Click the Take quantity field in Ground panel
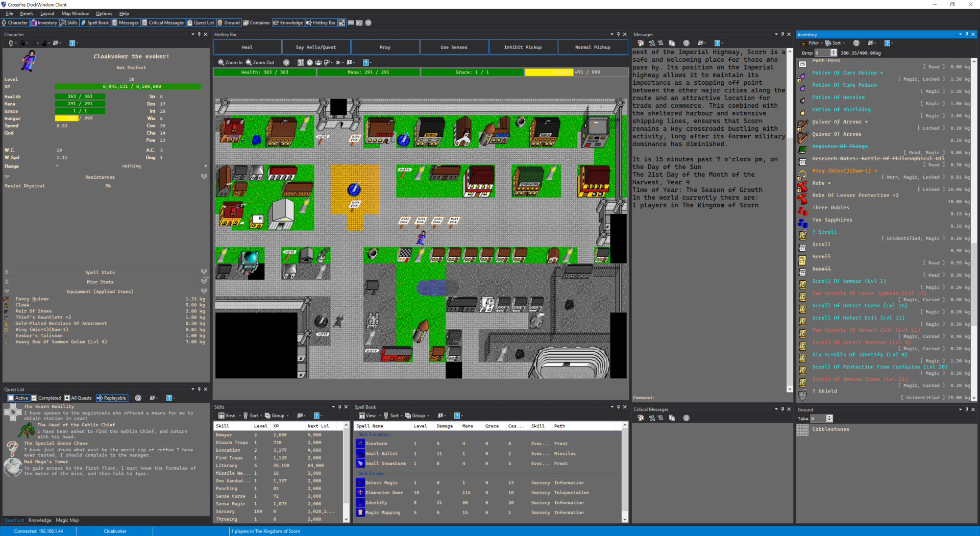Screen dimensions: 980x536 pos(818,419)
